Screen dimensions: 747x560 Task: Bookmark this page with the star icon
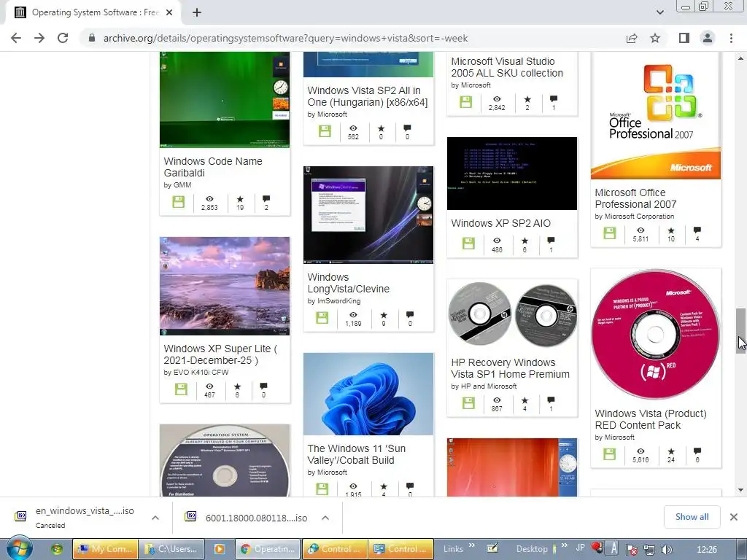coord(656,38)
